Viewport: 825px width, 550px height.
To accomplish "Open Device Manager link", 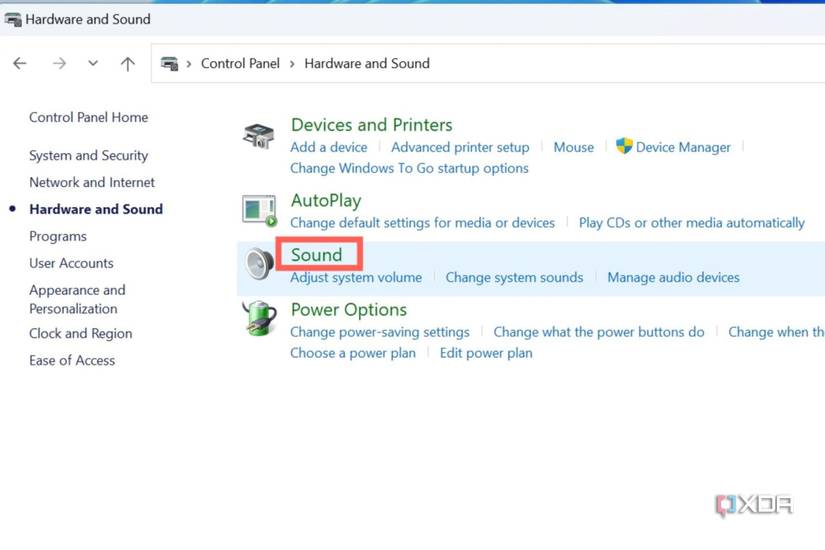I will [683, 147].
